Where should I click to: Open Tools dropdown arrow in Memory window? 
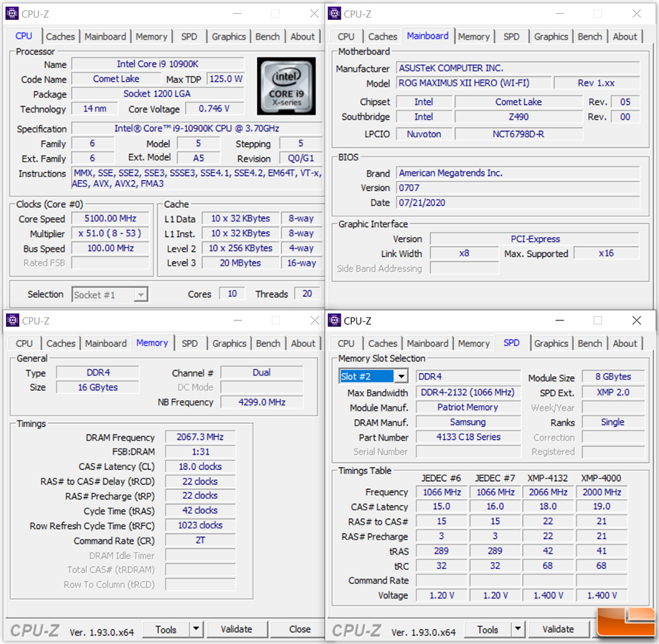pos(196,629)
